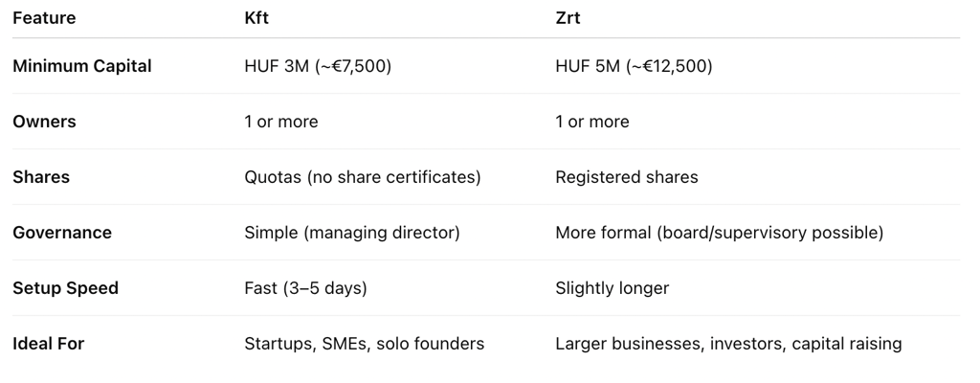Viewport: 980px width, 383px height.
Task: Click the Simple (managing director) cell
Action: pos(352,233)
